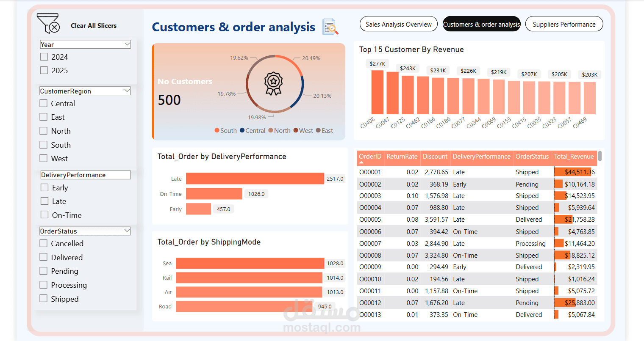Click the 20.13% navy donut segment
The height and width of the screenshot is (341, 644).
click(x=300, y=91)
